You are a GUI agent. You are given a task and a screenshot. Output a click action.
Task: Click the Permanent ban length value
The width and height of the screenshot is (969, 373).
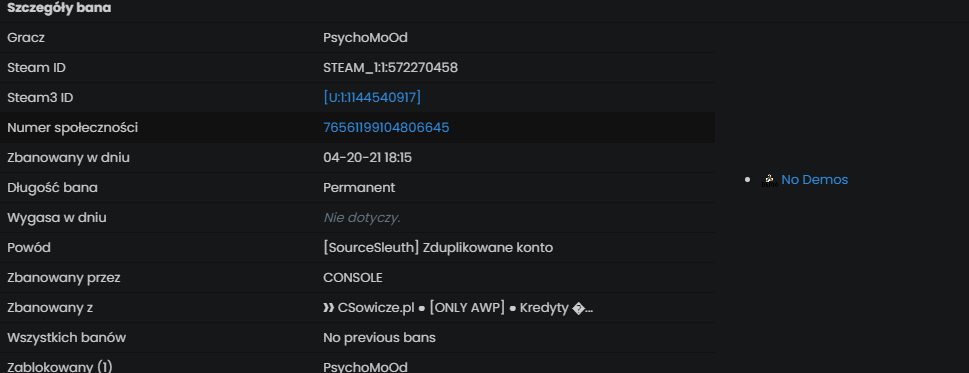tap(359, 188)
